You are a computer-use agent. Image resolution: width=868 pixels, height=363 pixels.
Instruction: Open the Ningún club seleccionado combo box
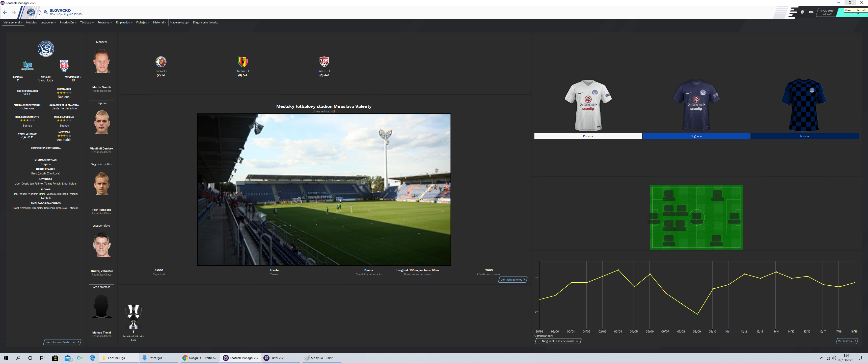pos(558,341)
